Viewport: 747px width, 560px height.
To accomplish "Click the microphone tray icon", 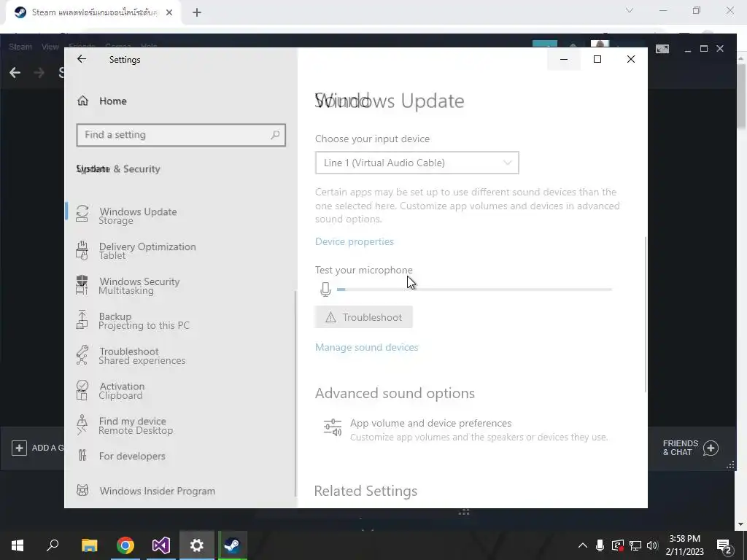I will [600, 545].
